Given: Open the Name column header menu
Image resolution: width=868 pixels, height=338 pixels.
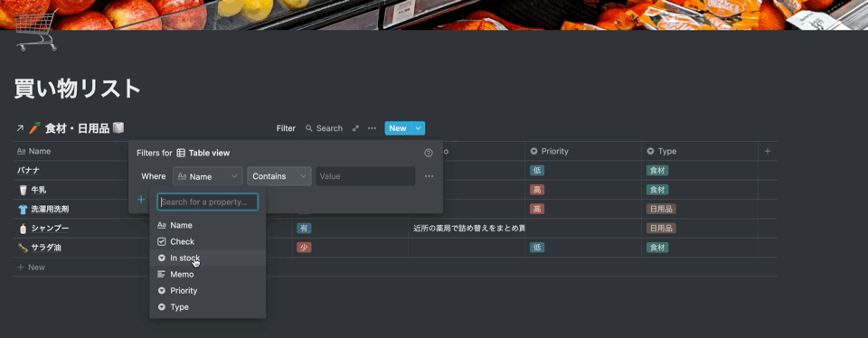Looking at the screenshot, I should [34, 151].
